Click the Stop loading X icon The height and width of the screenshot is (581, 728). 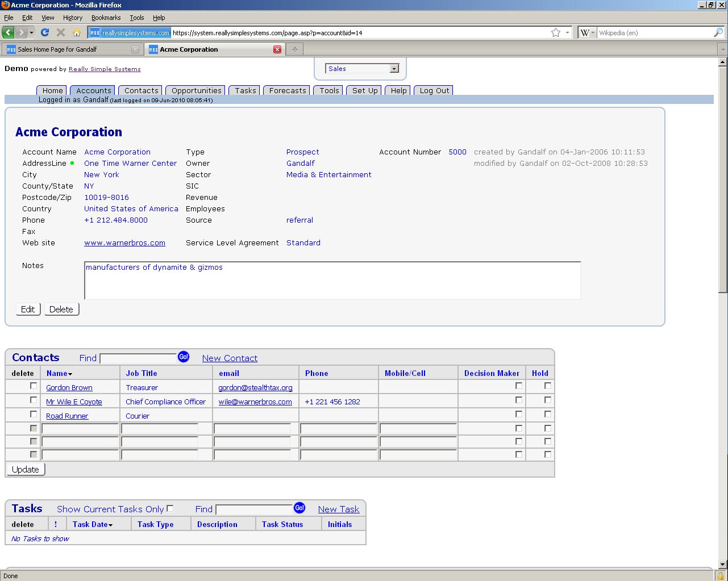[x=61, y=32]
